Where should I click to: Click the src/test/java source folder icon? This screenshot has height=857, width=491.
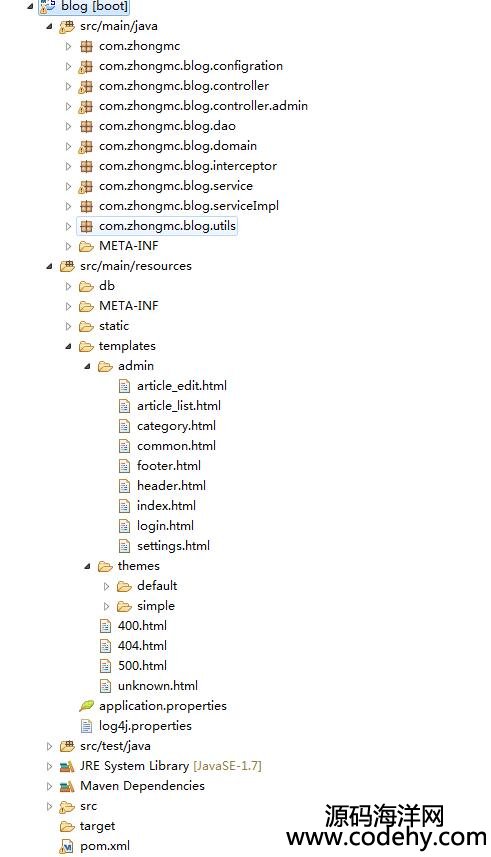click(x=67, y=746)
